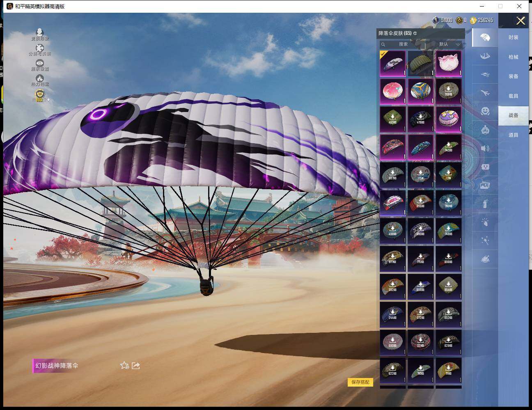Toggle favorite star for 幻影战神降落伞
The image size is (532, 410).
pos(124,365)
